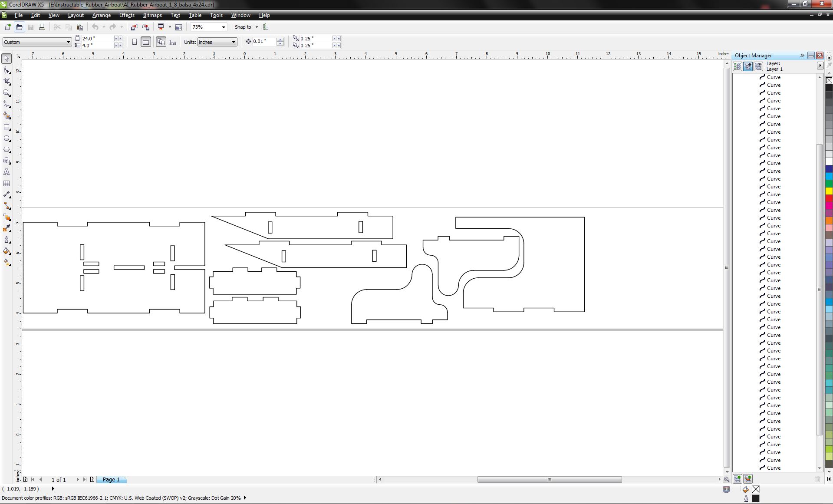Click the nudge offset 0.01 field

pyautogui.click(x=264, y=42)
